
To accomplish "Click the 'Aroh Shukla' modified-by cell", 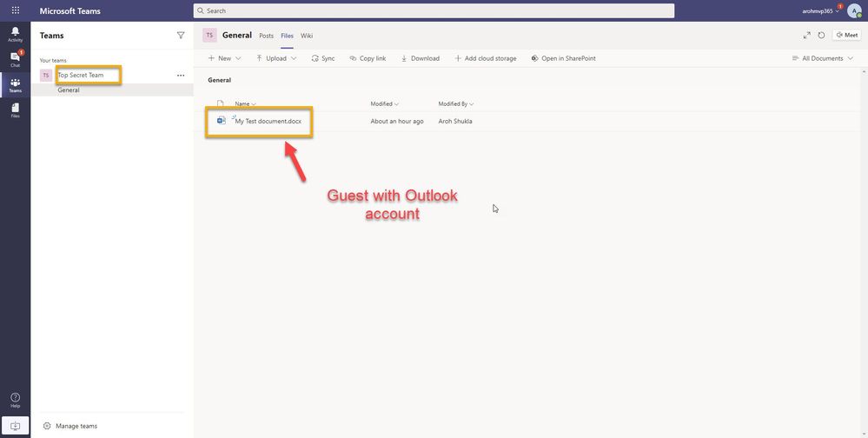I will tap(455, 122).
